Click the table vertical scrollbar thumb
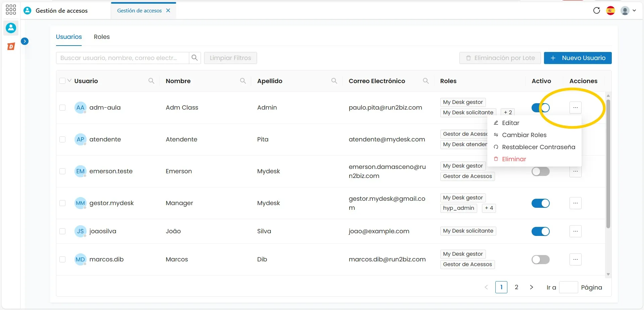 pos(608,164)
